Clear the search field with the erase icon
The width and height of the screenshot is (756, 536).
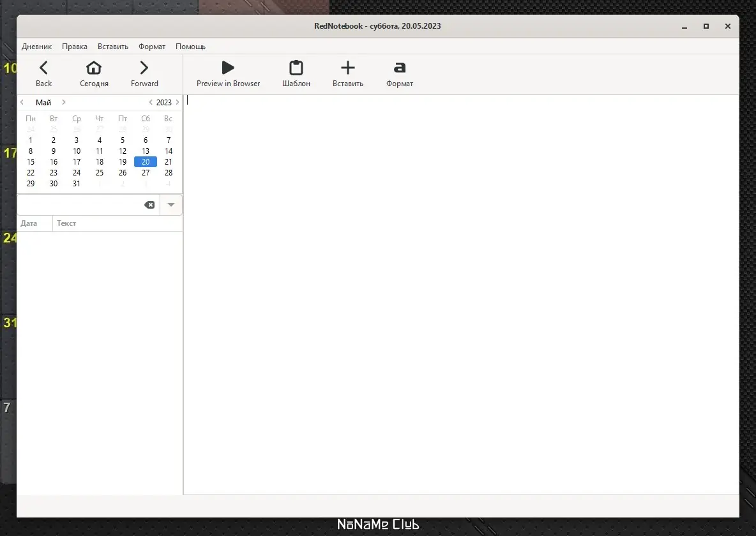(x=149, y=205)
